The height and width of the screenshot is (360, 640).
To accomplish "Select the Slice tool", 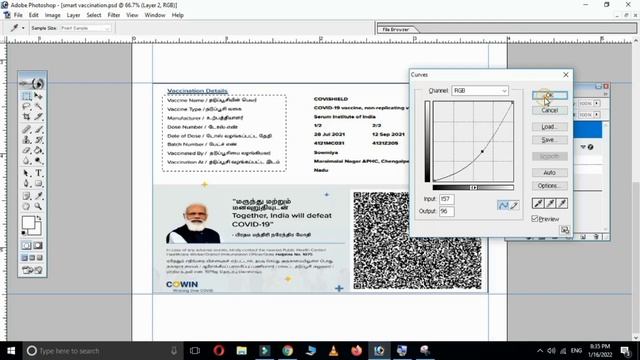I will coord(38,117).
